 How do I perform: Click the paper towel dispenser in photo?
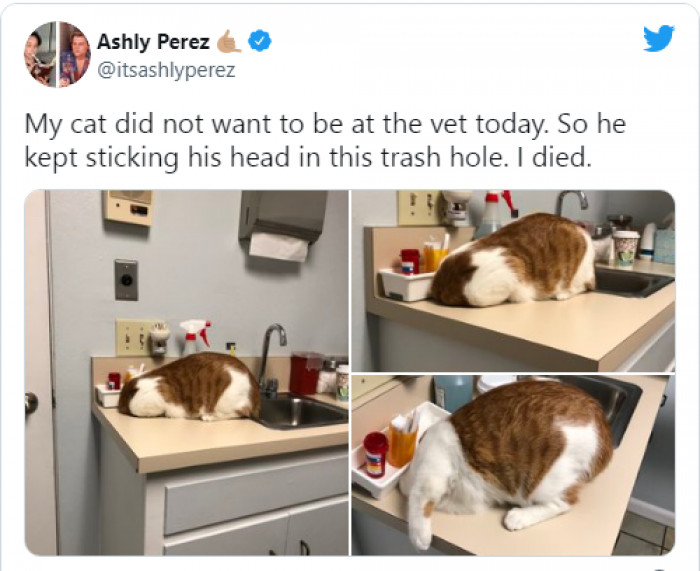tap(283, 225)
